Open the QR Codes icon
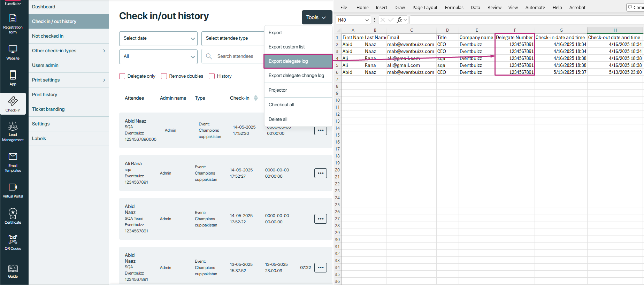Image resolution: width=644 pixels, height=285 pixels. pos(13,239)
